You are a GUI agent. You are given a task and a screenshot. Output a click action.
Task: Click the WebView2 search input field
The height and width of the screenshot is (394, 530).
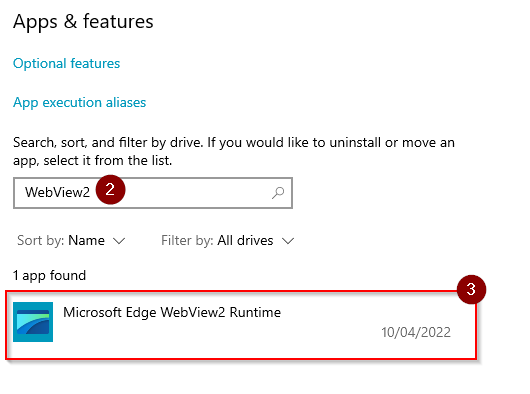point(153,193)
